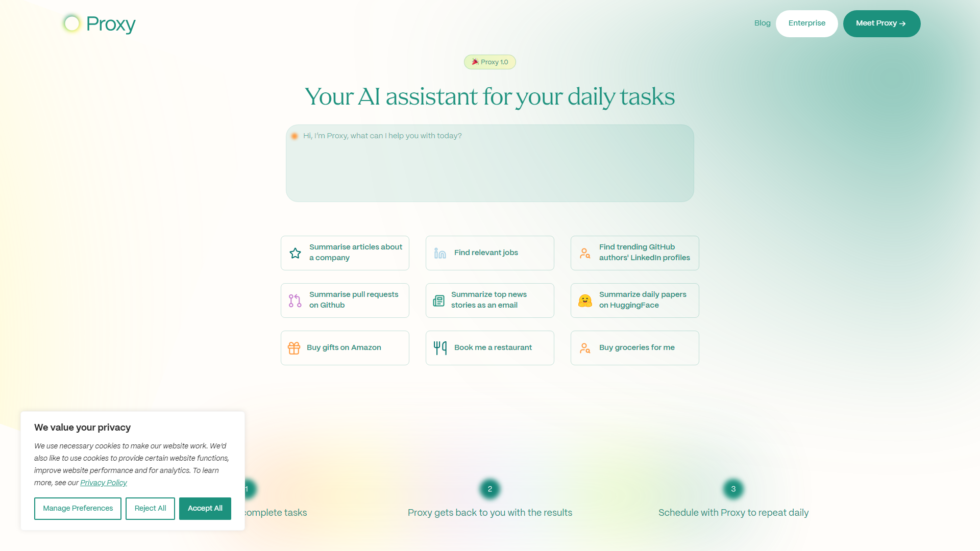Reject All cookies preference
Viewport: 980px width, 551px height.
(x=150, y=509)
